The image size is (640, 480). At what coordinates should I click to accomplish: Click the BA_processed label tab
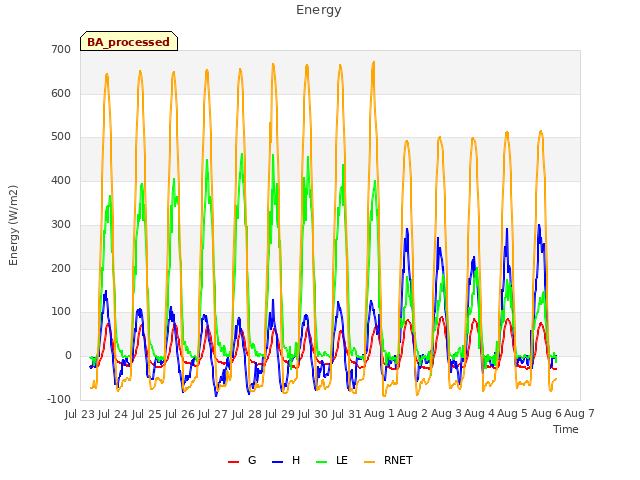(129, 41)
